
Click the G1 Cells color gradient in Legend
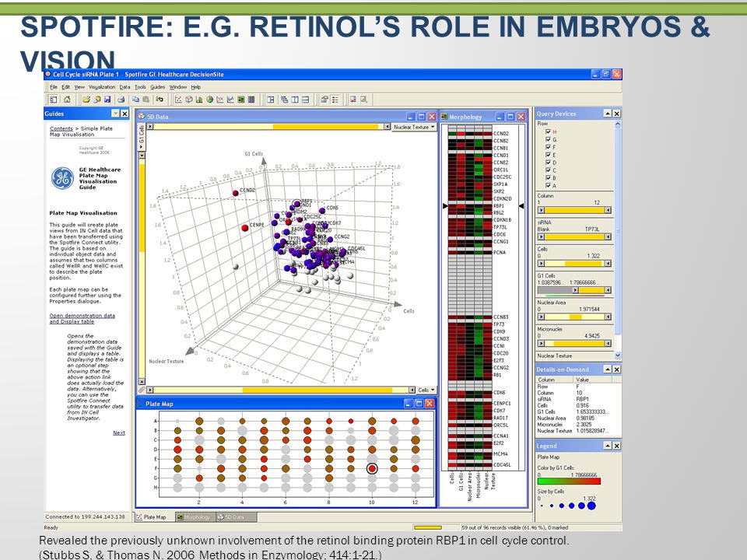pyautogui.click(x=569, y=481)
